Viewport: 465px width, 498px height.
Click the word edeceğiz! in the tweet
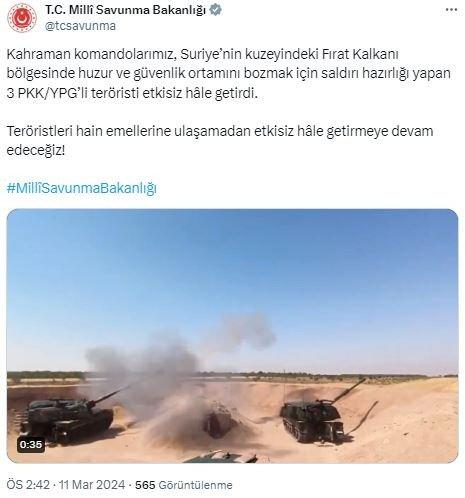pyautogui.click(x=36, y=151)
